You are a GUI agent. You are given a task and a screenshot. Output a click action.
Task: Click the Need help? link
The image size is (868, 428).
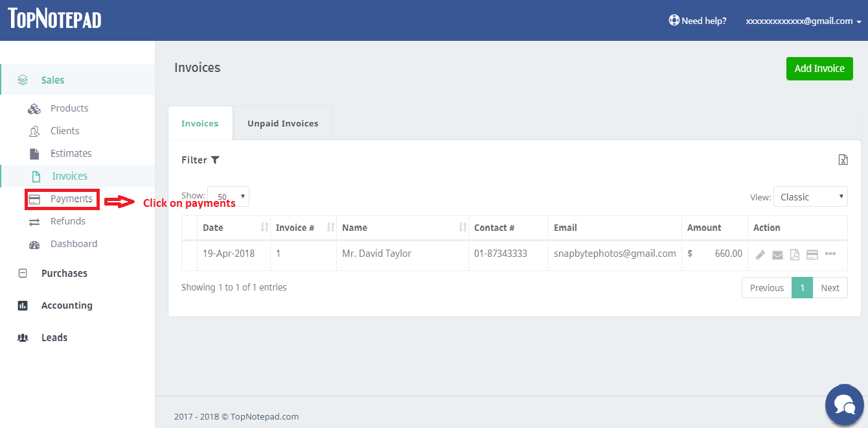click(698, 21)
